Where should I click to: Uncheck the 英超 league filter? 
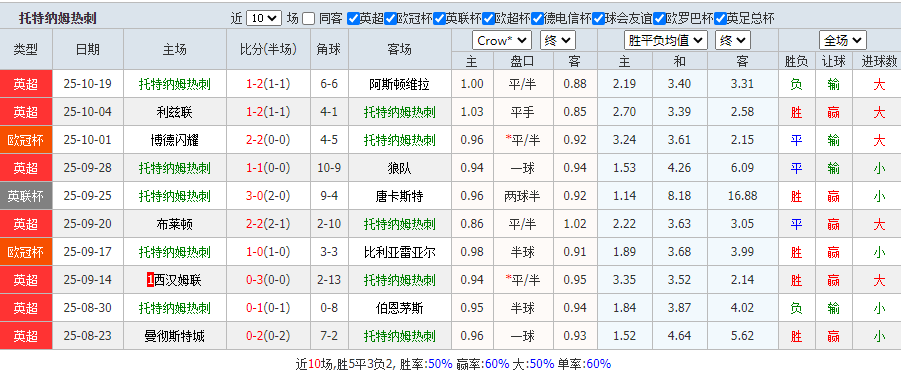pyautogui.click(x=353, y=18)
